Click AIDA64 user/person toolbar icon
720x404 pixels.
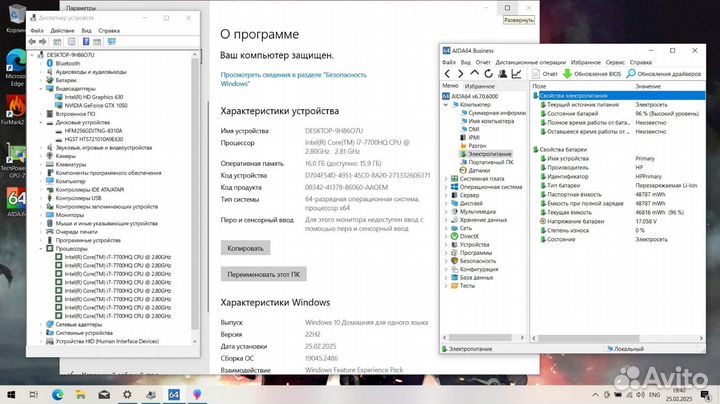pyautogui.click(x=502, y=73)
